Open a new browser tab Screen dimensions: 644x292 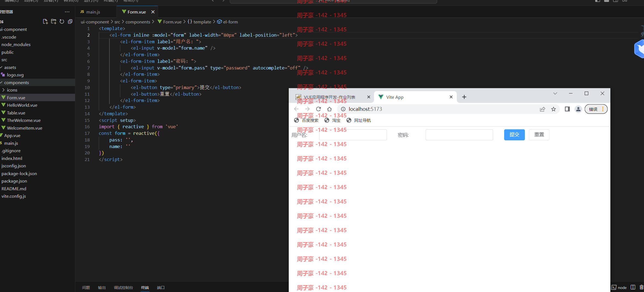pyautogui.click(x=464, y=97)
